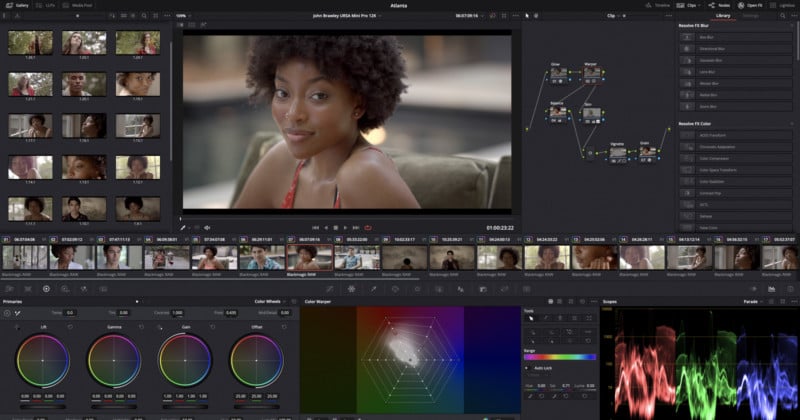Open the Magic Mask palette
This screenshot has height=420, width=800.
439,289
